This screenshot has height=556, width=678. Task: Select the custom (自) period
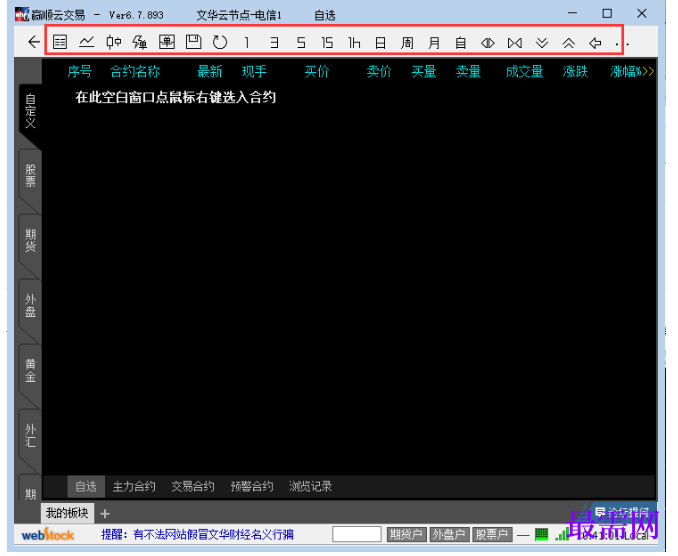click(x=461, y=42)
